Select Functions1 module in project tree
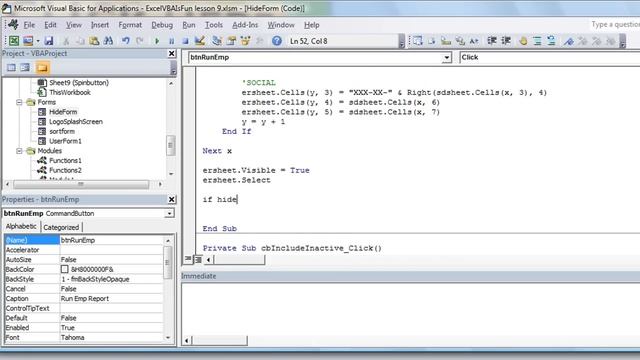 click(x=65, y=160)
